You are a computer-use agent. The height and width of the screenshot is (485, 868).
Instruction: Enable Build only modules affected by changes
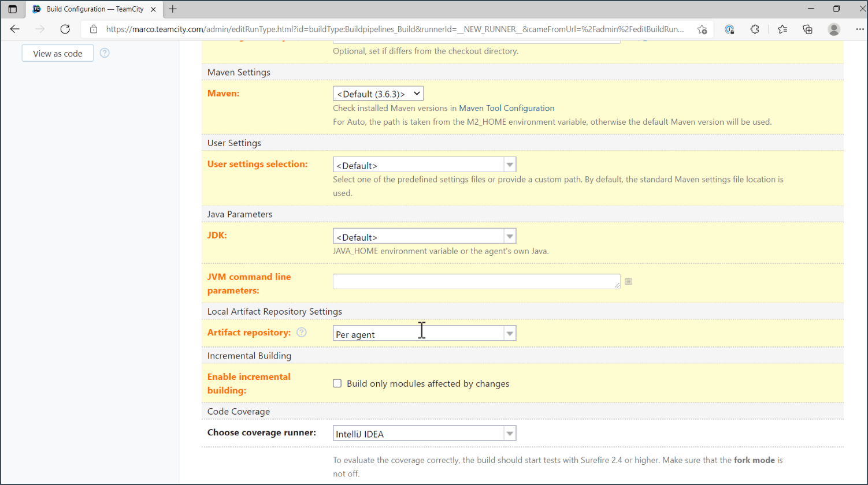(x=337, y=383)
